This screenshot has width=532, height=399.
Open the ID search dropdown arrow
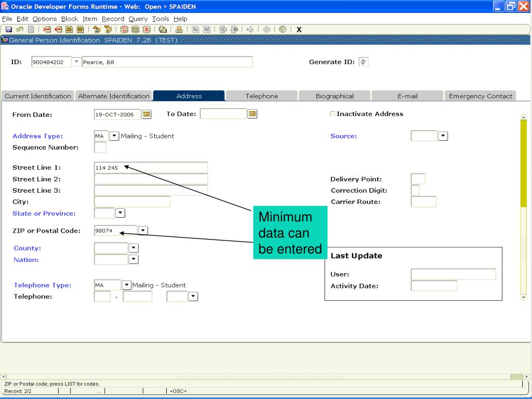(76, 62)
